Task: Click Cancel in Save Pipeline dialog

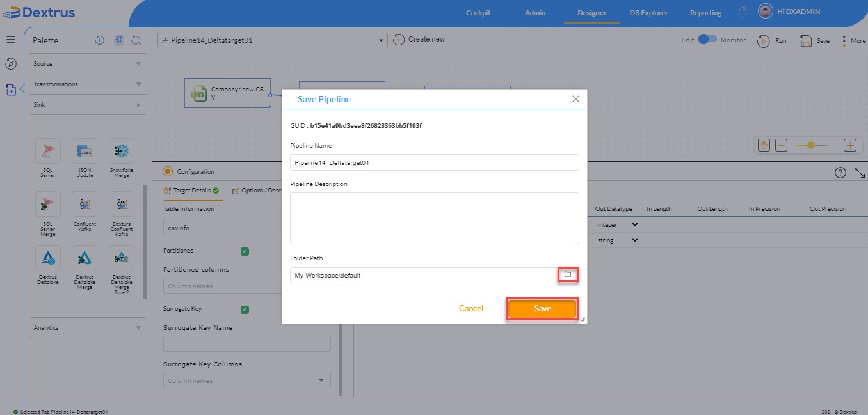Action: pyautogui.click(x=471, y=308)
